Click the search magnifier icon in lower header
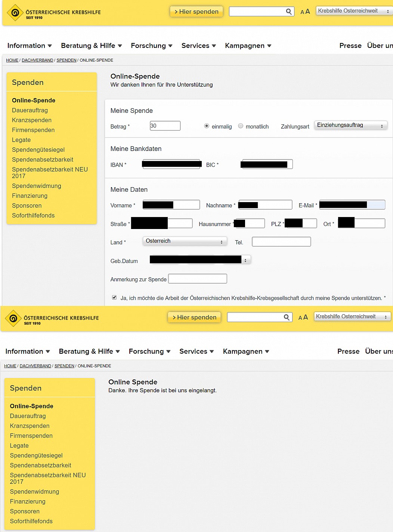Image resolution: width=393 pixels, height=532 pixels. point(287,317)
